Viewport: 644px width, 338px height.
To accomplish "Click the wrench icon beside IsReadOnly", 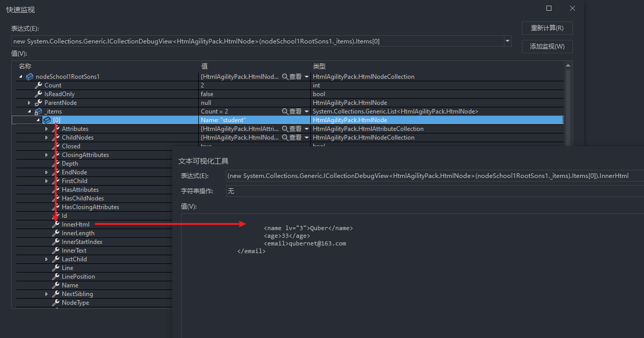I will tap(38, 94).
